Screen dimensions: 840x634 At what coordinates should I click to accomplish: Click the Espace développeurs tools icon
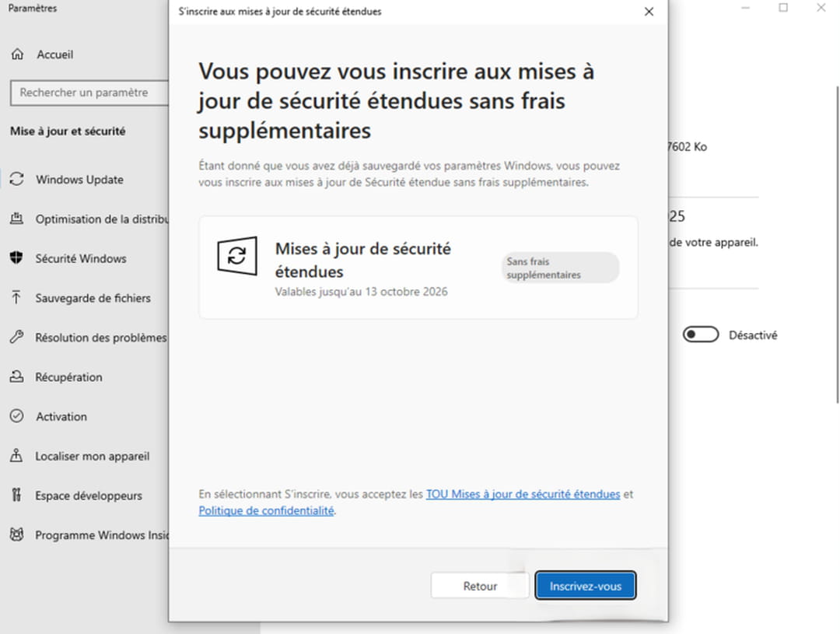coord(16,496)
